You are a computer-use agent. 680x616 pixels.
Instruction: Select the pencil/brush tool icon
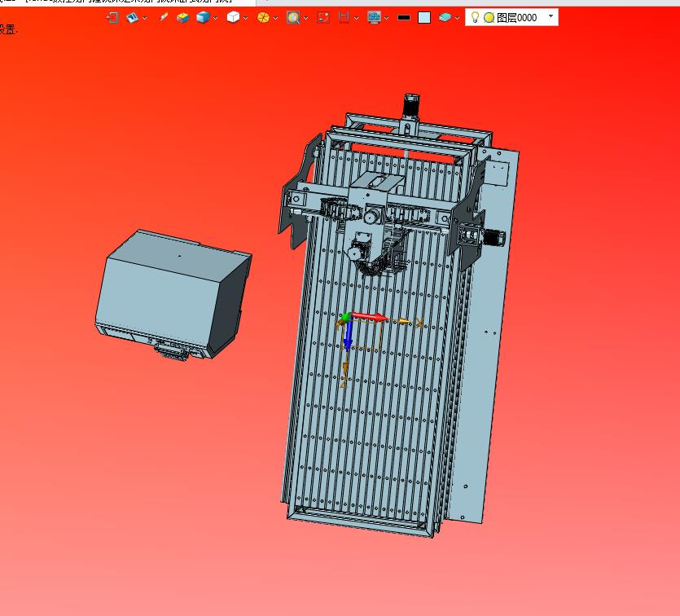(164, 17)
